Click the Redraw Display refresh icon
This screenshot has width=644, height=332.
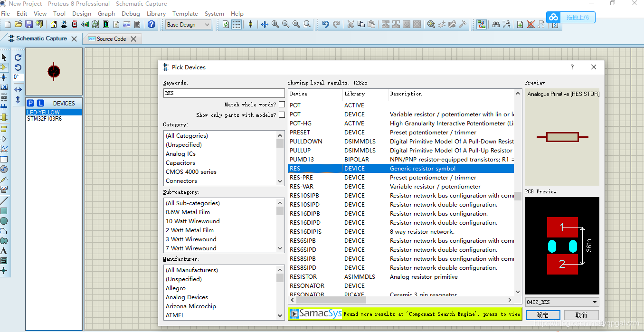226,24
